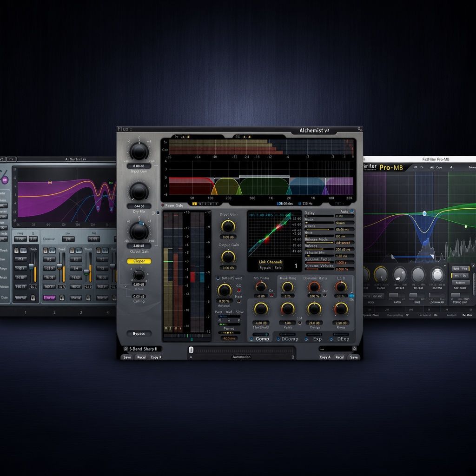476x476 pixels.
Task: Click the BitterSweet Amount knob
Action: (x=225, y=290)
